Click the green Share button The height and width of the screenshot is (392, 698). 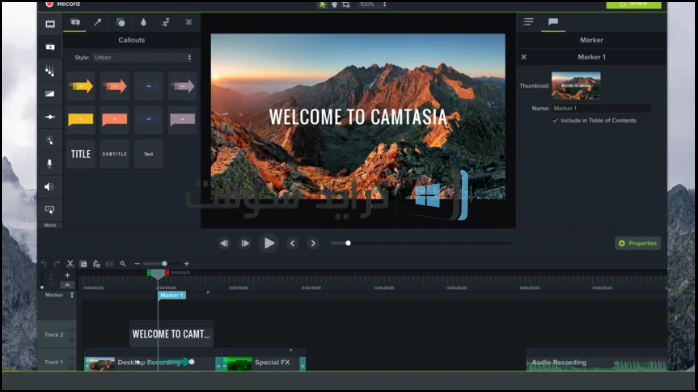(633, 4)
